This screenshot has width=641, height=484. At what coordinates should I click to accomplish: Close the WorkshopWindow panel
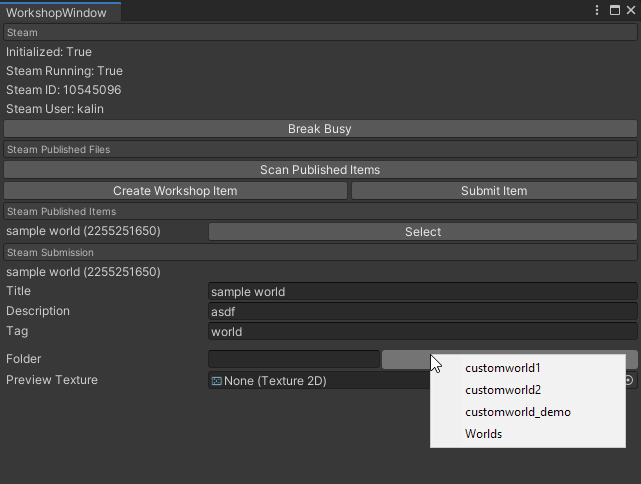[630, 11]
